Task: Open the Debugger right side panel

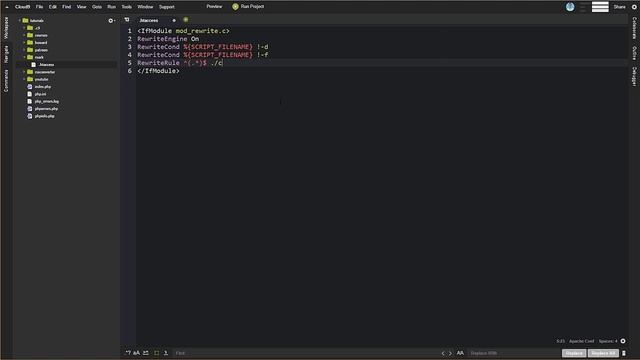Action: [x=634, y=76]
